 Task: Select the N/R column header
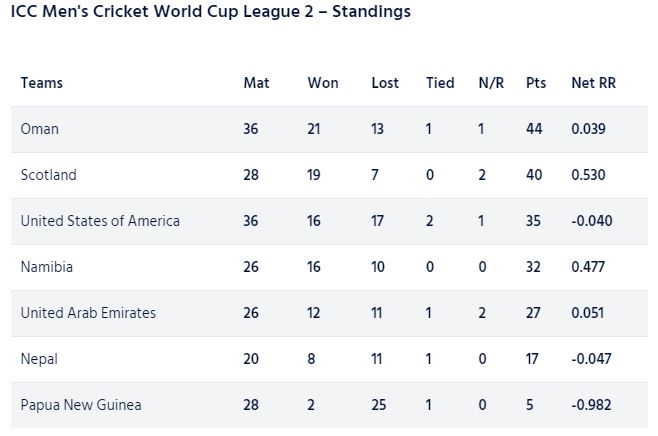pos(491,83)
